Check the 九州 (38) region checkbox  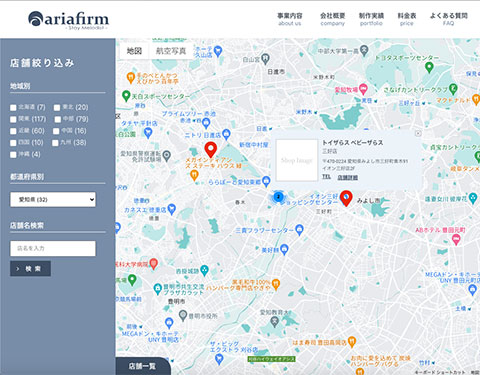coord(55,143)
